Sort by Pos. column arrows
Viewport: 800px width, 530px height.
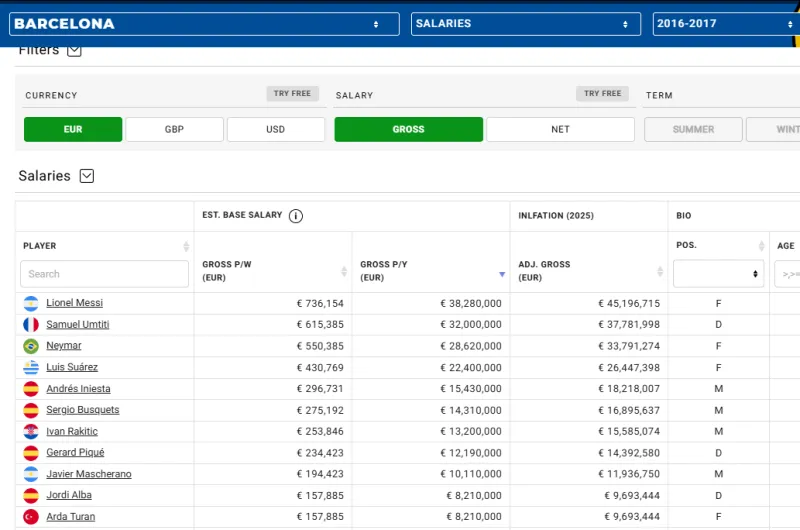tap(761, 246)
